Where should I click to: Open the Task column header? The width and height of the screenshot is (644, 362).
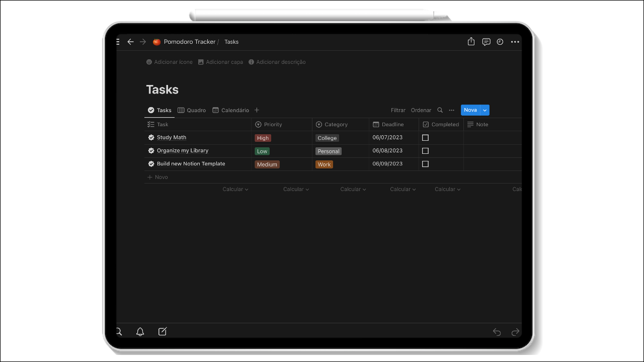[198, 124]
